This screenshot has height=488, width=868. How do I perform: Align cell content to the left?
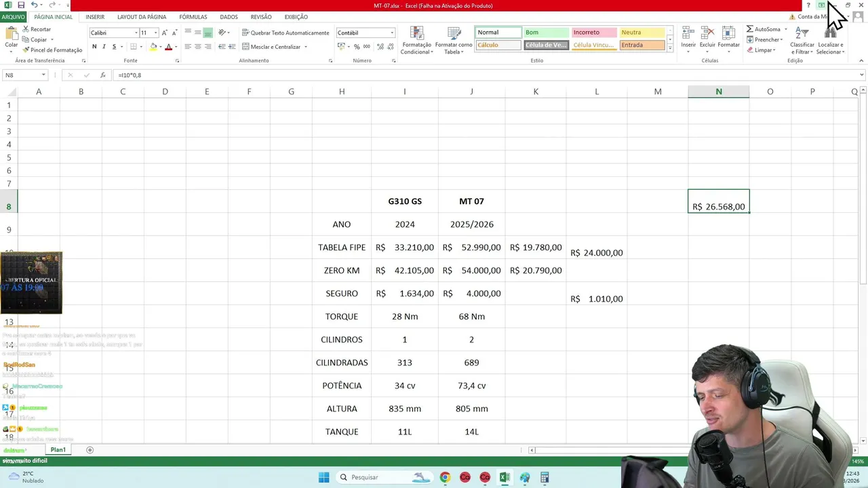188,47
